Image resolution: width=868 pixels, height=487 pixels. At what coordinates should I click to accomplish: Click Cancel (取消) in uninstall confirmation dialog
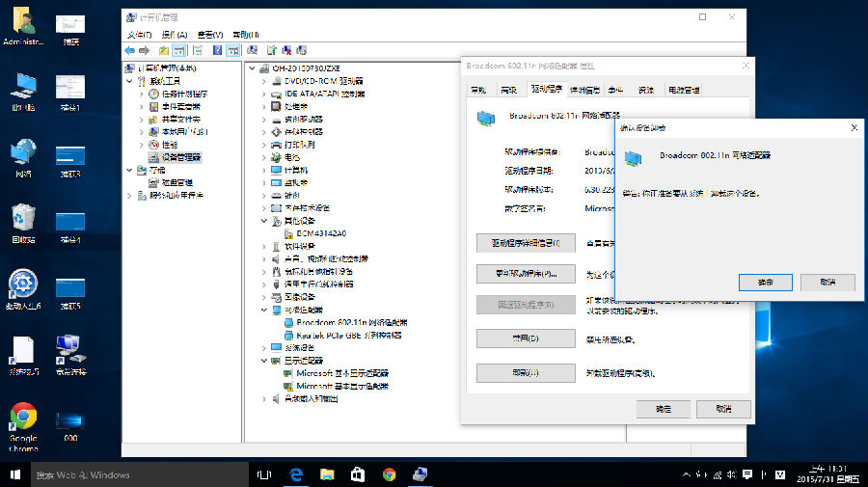pyautogui.click(x=827, y=283)
